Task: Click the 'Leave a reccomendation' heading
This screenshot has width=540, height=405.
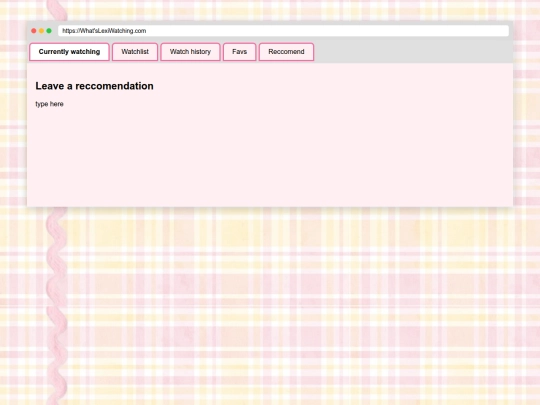Action: click(94, 86)
